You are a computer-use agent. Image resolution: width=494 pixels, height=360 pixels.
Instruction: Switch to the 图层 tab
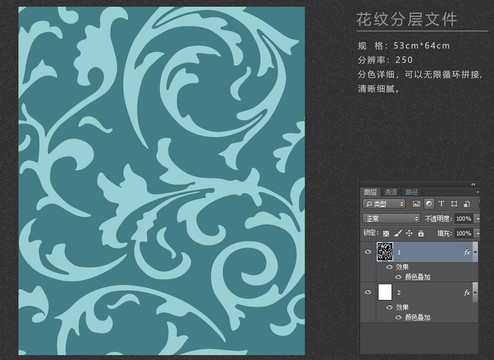click(370, 192)
